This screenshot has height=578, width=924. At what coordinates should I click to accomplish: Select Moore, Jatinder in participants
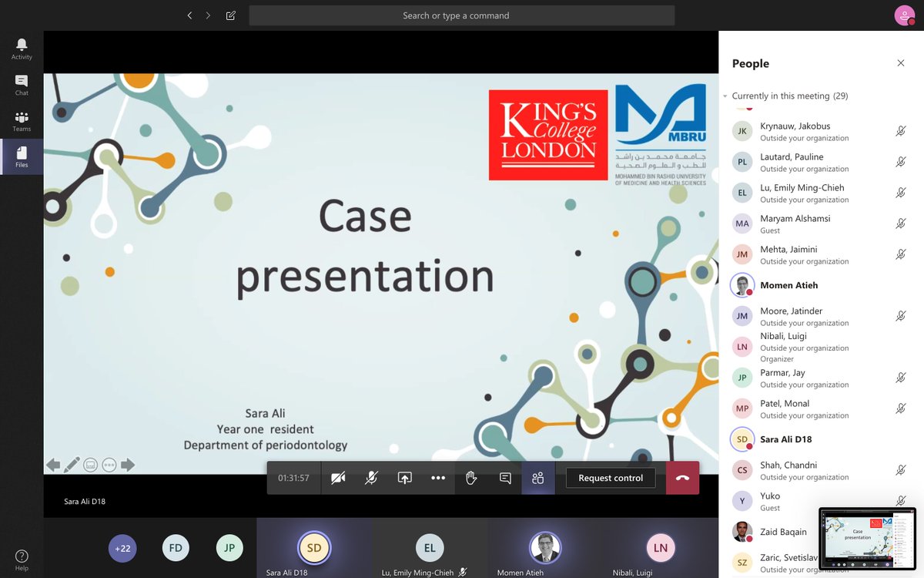[x=821, y=316]
